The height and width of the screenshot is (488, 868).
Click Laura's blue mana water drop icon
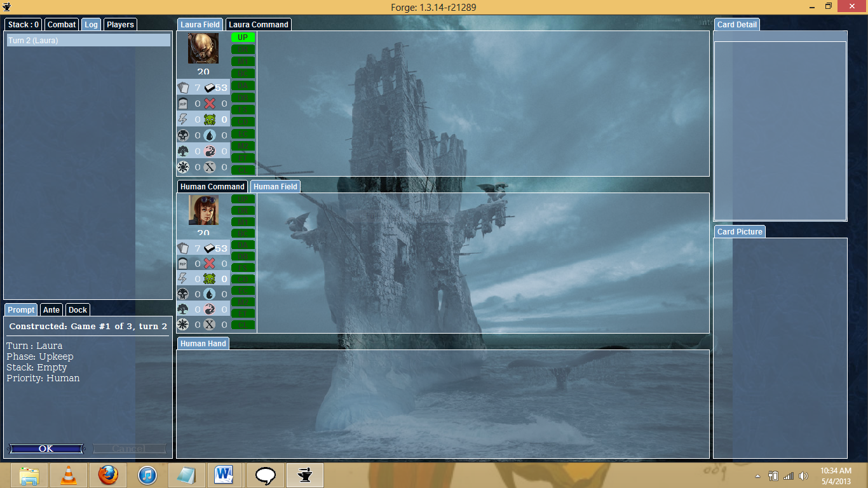coord(210,135)
